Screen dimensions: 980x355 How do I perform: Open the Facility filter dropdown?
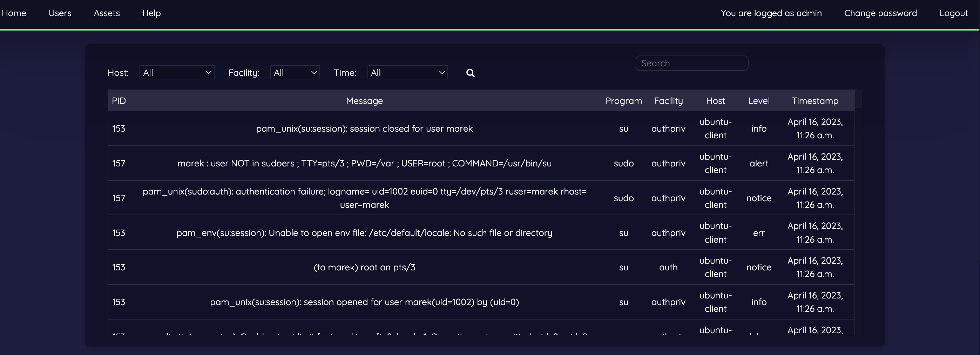pyautogui.click(x=295, y=72)
